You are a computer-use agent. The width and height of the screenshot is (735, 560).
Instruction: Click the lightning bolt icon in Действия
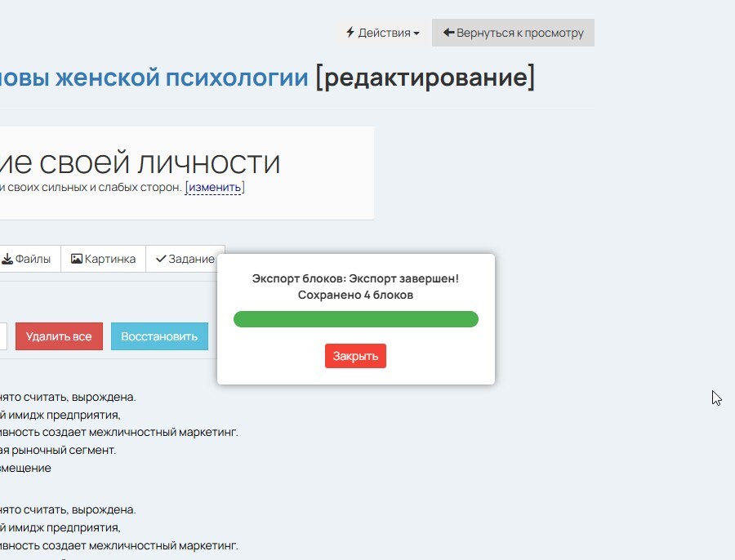(x=350, y=33)
